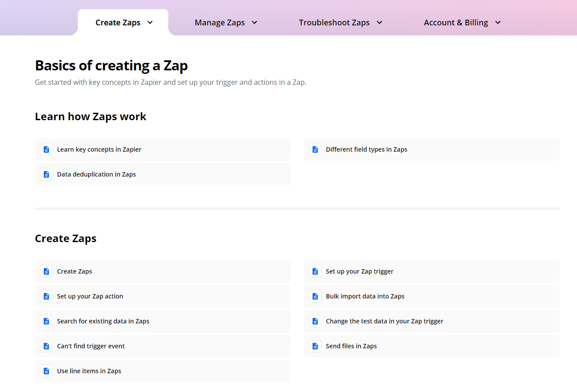Click document icon beside Send files in Zaps

(315, 346)
